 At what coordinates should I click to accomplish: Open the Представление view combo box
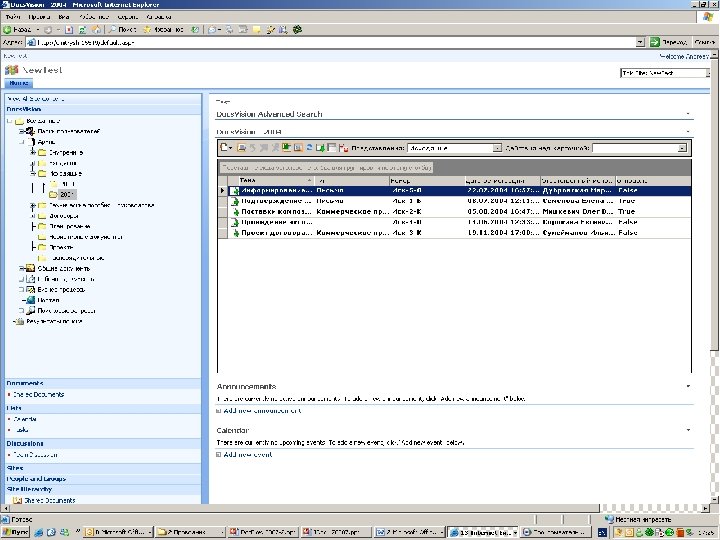click(454, 148)
